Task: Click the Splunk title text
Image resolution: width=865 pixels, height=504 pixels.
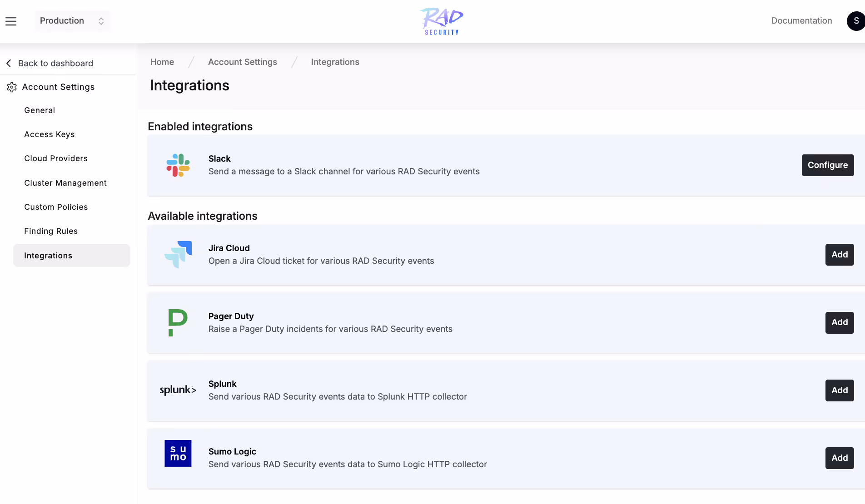Action: 222,384
